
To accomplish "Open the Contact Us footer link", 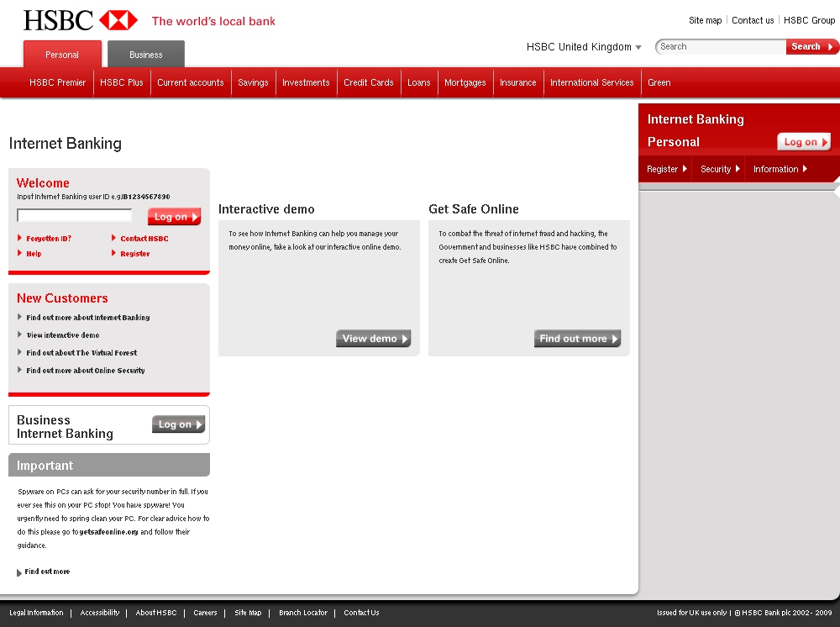I will [x=361, y=613].
